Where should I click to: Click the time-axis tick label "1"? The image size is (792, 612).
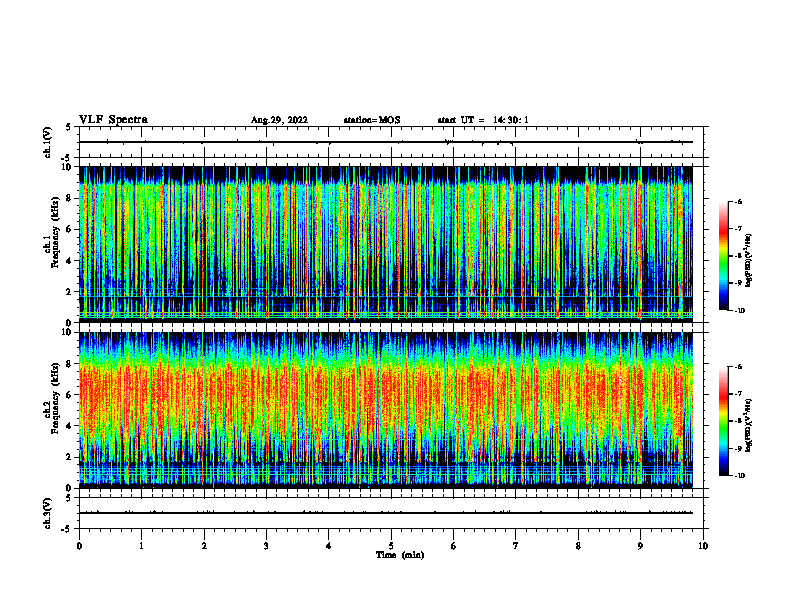click(141, 546)
